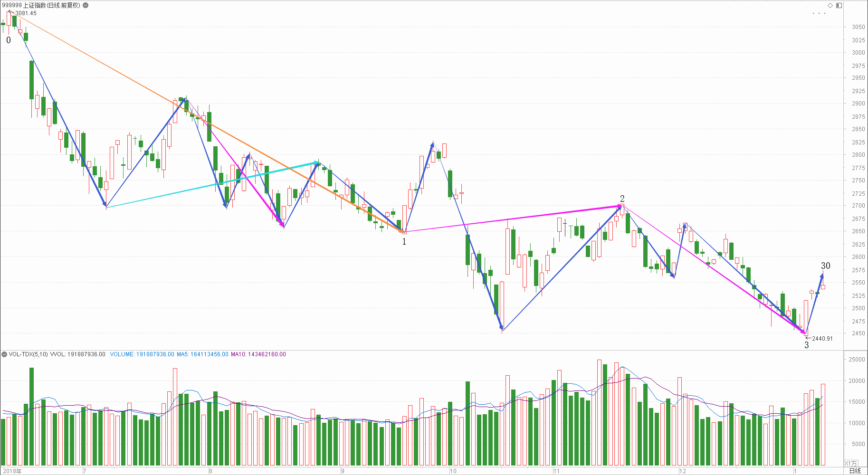Toggle the side panel layout icon
The height and width of the screenshot is (475, 868).
(x=839, y=5)
